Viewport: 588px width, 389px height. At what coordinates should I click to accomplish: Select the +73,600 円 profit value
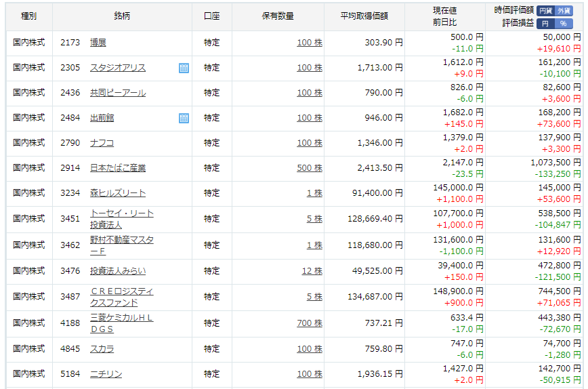pos(559,124)
